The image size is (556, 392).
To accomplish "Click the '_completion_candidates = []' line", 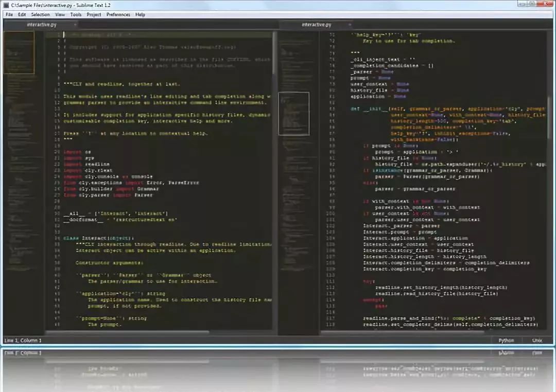I will pyautogui.click(x=392, y=65).
